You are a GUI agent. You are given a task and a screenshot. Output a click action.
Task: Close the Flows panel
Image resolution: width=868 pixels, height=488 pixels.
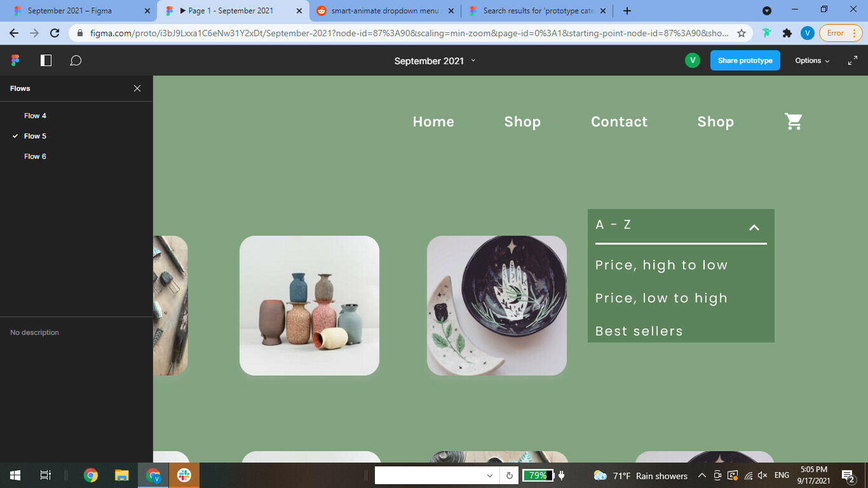click(137, 88)
